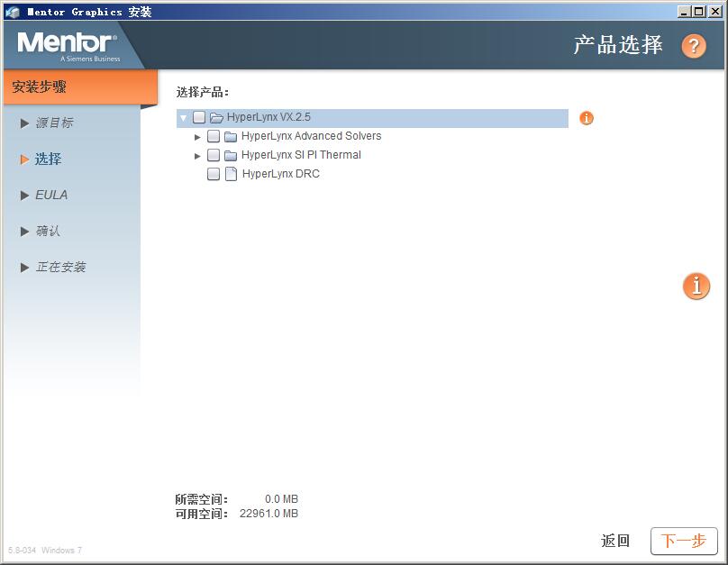Collapse the HyperLynx VX.2.5 tree node
This screenshot has width=728, height=565.
click(x=184, y=118)
